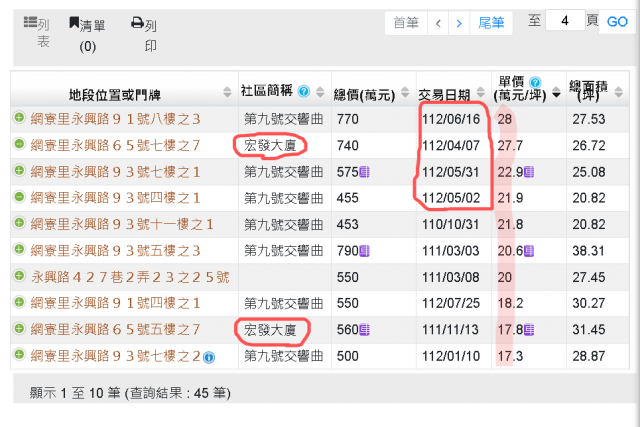This screenshot has height=427, width=640.
Task: Open the bookmarked 清單 list icon
Action: point(75,23)
